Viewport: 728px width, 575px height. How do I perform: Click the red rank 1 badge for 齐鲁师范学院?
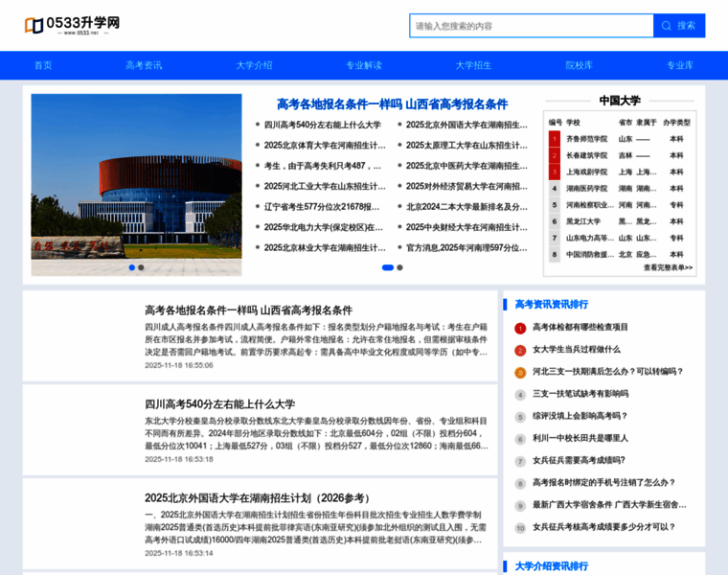tap(554, 139)
